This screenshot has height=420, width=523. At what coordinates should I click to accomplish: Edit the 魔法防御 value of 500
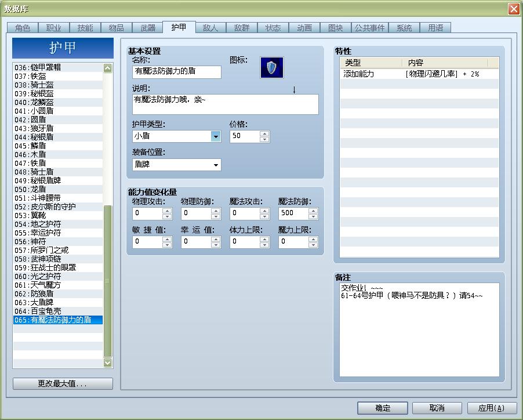click(x=293, y=213)
